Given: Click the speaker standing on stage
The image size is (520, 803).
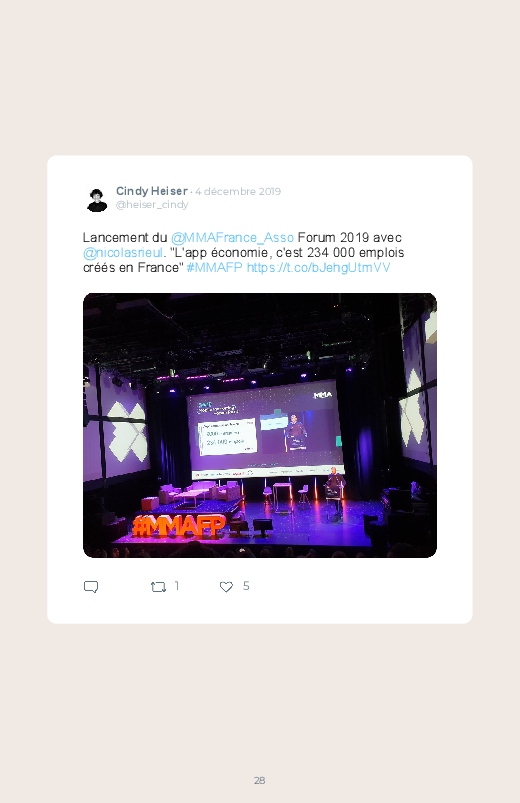Looking at the screenshot, I should (335, 493).
